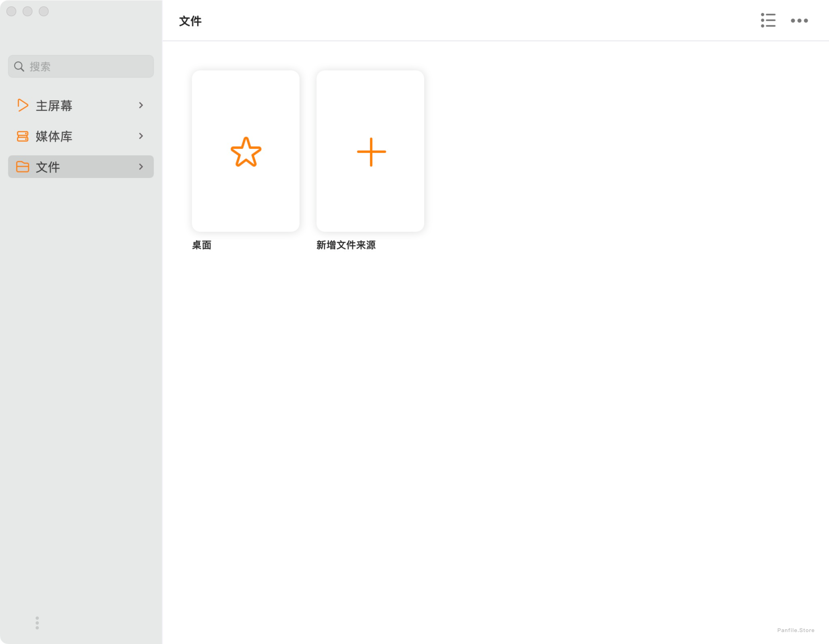This screenshot has height=644, width=829.
Task: Open the three-dot more options menu
Action: 799,20
